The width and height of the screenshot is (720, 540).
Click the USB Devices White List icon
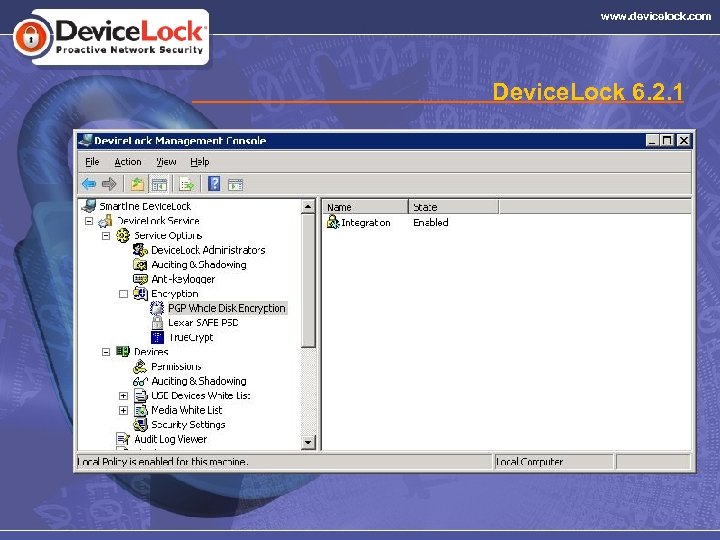point(140,395)
